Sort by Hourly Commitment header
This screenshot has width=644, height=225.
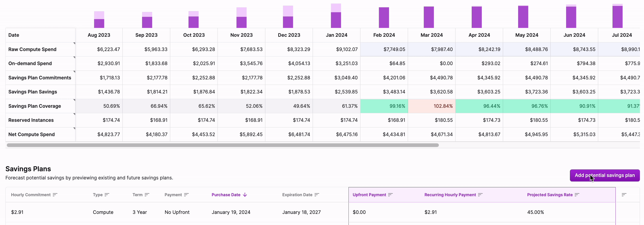pos(31,195)
